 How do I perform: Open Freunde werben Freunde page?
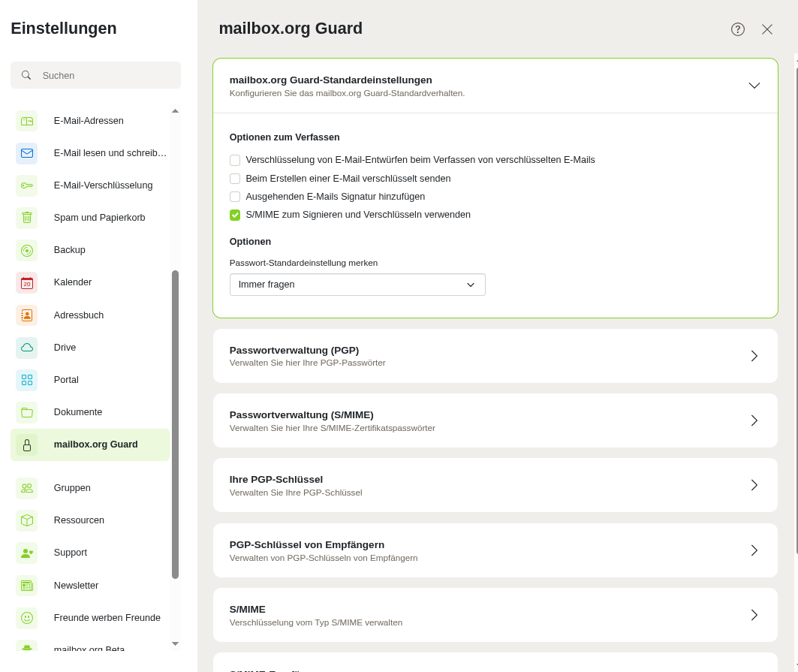(90, 618)
